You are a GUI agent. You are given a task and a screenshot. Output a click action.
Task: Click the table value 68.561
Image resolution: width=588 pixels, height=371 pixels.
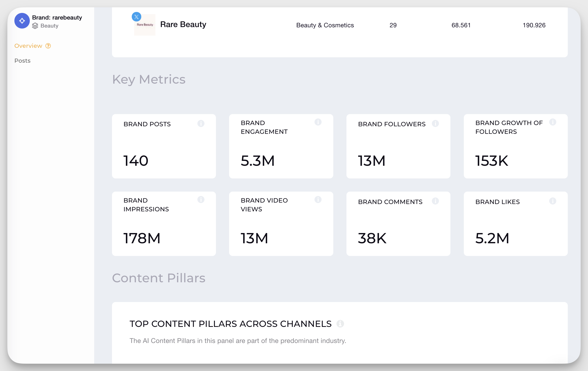[x=461, y=25]
